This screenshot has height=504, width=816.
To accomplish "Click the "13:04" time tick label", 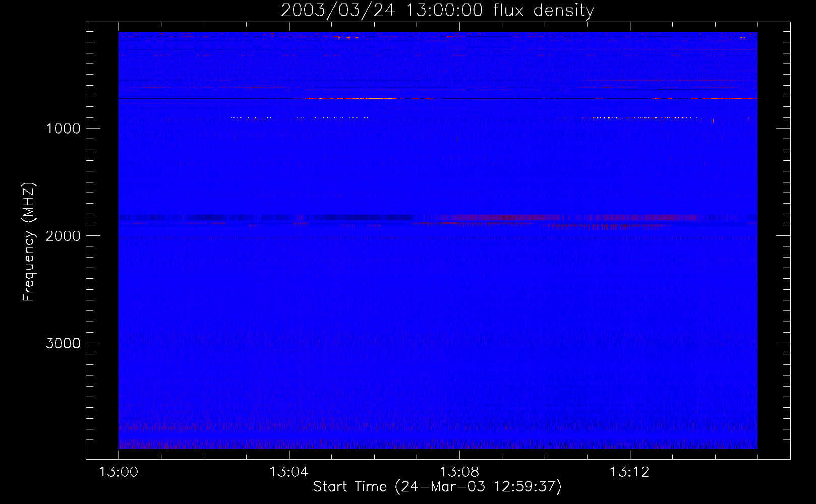I will pyautogui.click(x=289, y=472).
